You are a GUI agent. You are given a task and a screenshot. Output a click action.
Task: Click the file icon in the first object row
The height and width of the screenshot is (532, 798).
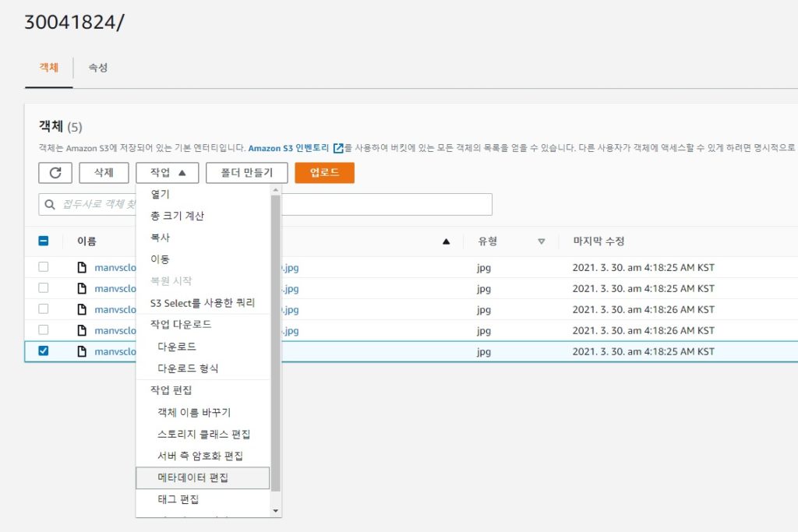(x=82, y=267)
